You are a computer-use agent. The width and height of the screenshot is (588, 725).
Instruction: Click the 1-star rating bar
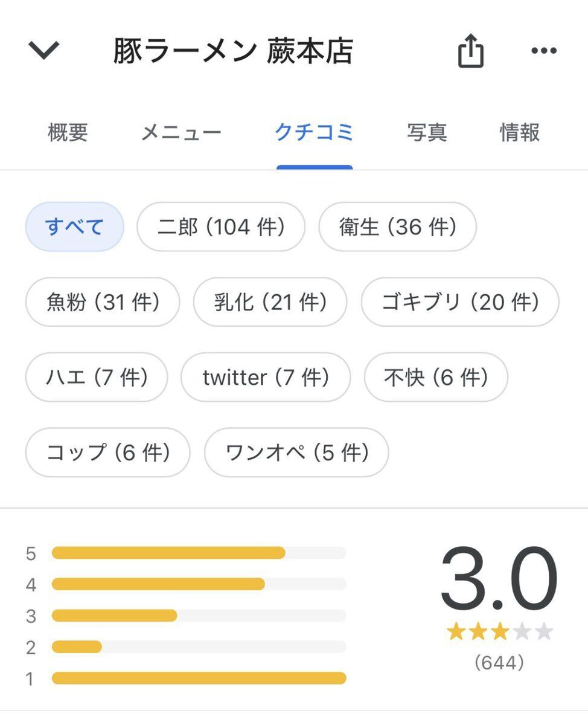pyautogui.click(x=199, y=678)
